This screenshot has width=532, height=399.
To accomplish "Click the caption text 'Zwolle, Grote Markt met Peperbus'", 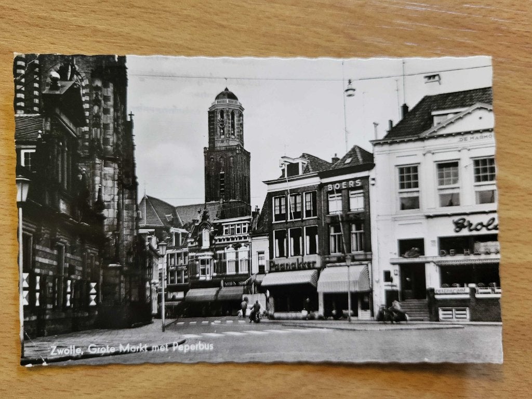I will (x=131, y=349).
